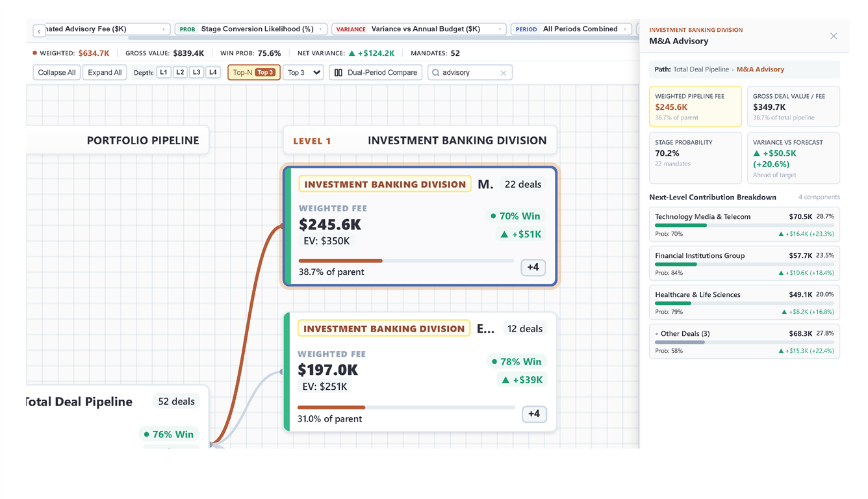Expand the +4 children on the $245.6K card

tap(533, 267)
